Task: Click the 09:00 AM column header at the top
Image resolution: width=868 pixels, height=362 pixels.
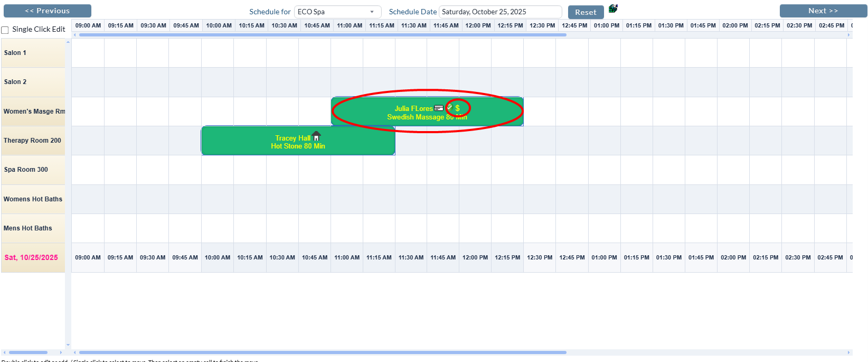Action: 88,25
